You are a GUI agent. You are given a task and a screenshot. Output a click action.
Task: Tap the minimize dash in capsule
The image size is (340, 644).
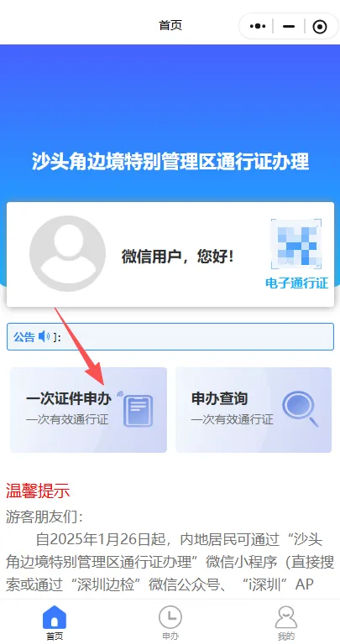289,26
